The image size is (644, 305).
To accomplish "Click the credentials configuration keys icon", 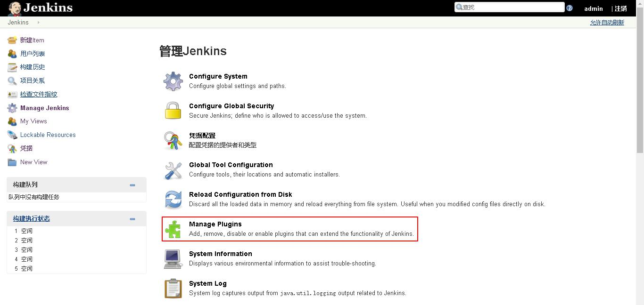I will point(173,140).
